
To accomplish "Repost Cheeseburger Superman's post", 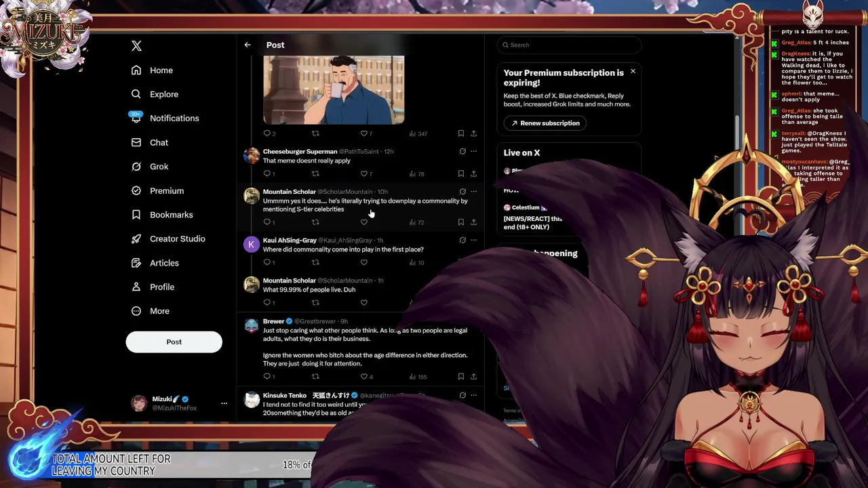I will tap(315, 174).
